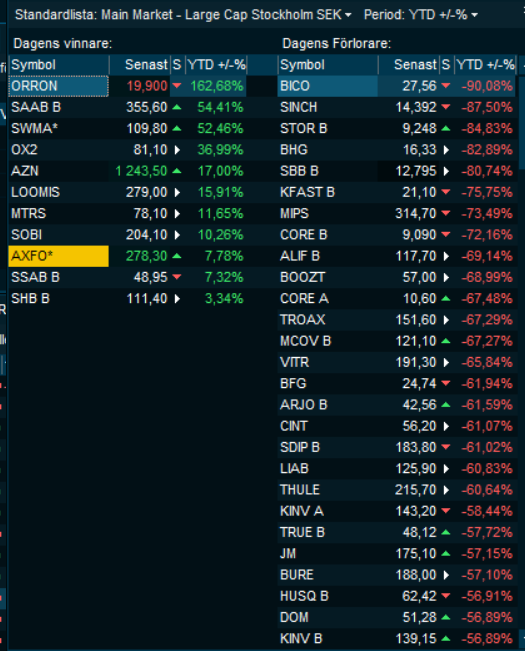This screenshot has height=651, width=525.
Task: Select the OX2 symbol
Action: click(x=24, y=149)
